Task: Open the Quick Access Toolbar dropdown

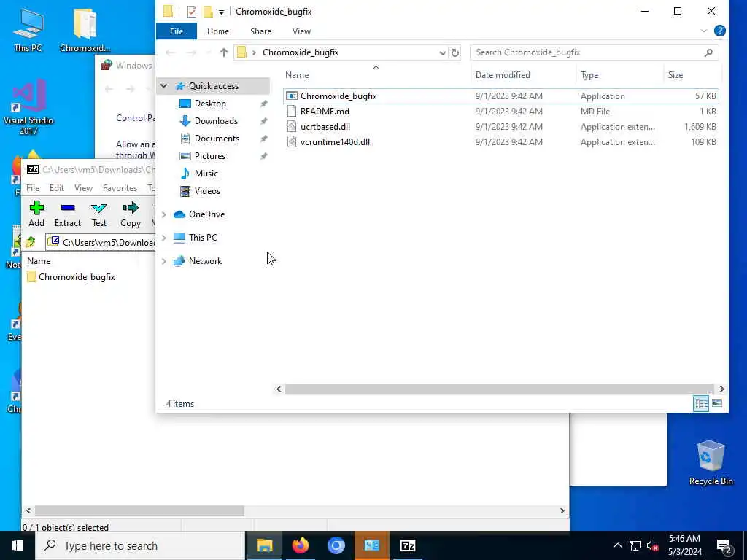Action: [x=221, y=12]
